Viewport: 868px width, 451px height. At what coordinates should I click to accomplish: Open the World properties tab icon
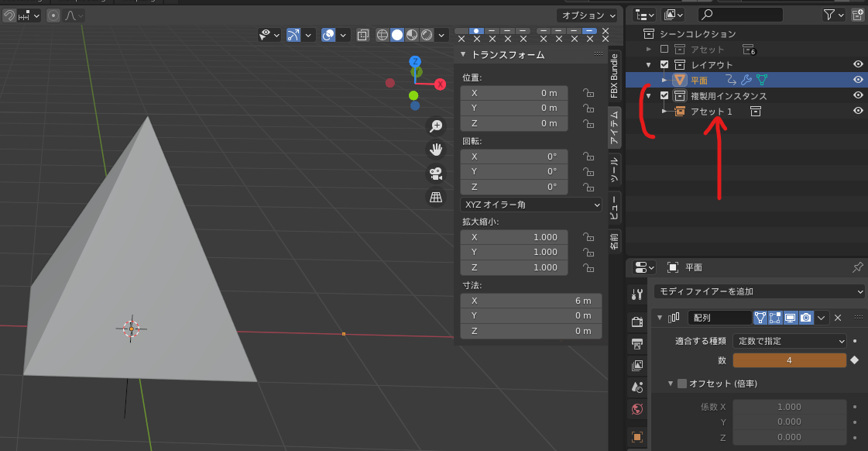637,408
